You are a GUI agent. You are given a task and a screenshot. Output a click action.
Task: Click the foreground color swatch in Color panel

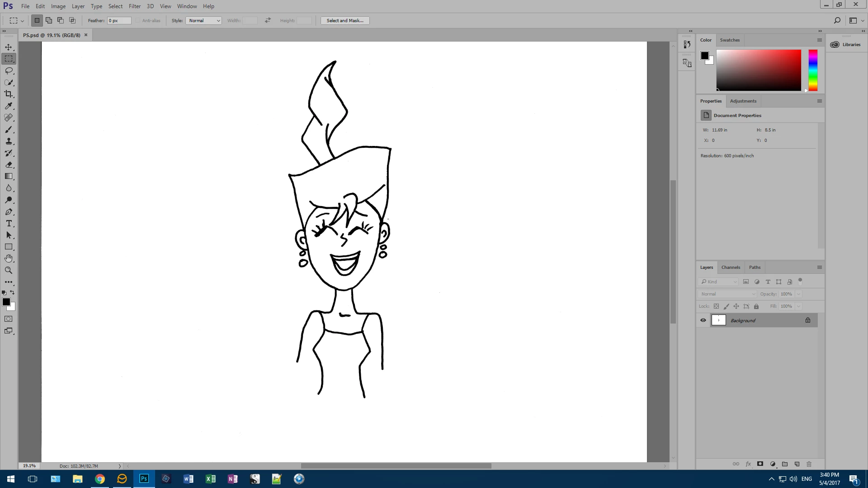[x=704, y=55]
